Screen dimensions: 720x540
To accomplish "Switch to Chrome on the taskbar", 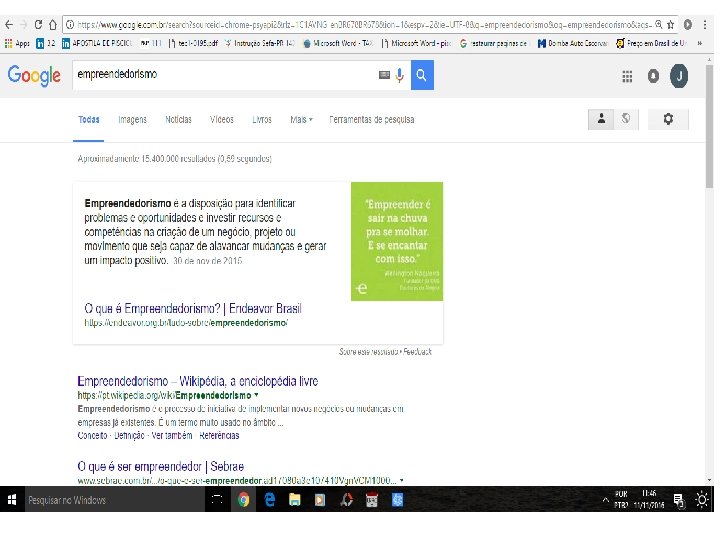I will pyautogui.click(x=244, y=500).
